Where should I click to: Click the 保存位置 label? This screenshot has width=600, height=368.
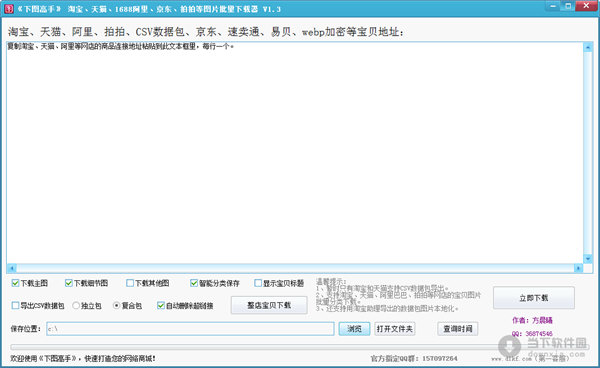pos(25,329)
